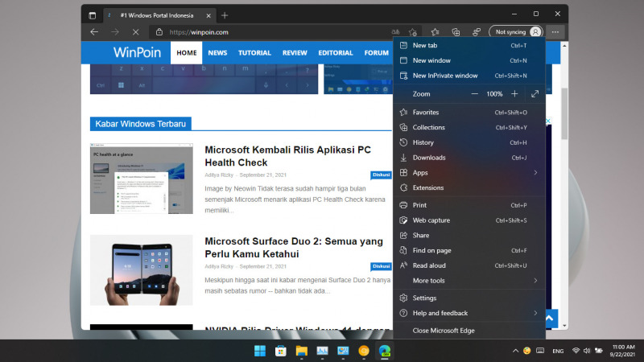This screenshot has height=362, width=644.
Task: Open article Microsoft Kembali Rilis Aplikasi PC Health Check
Action: pos(287,156)
